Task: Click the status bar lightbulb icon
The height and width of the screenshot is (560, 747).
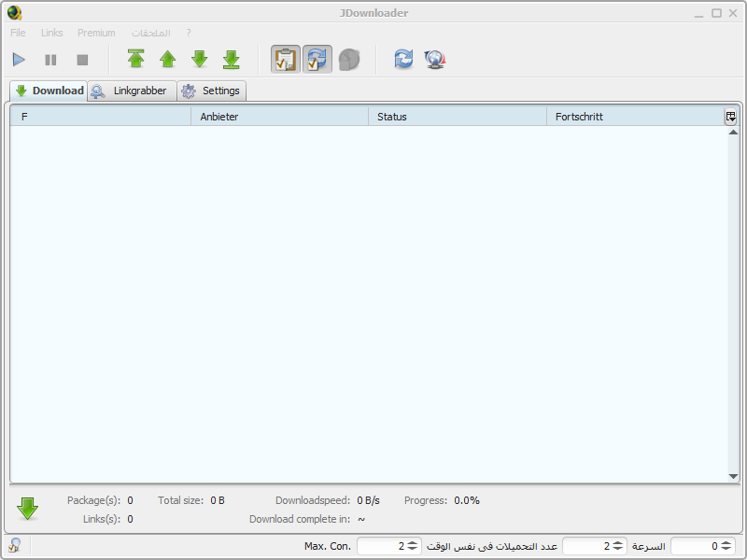Action: click(x=15, y=545)
